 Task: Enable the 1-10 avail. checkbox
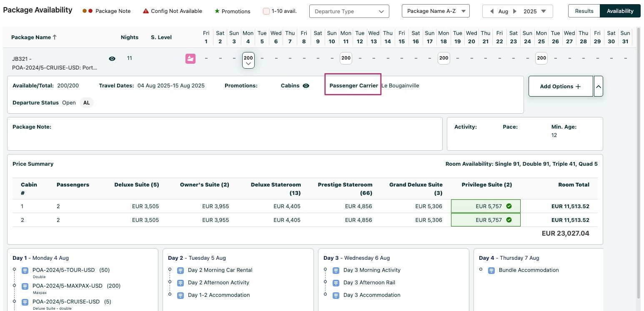pyautogui.click(x=266, y=11)
